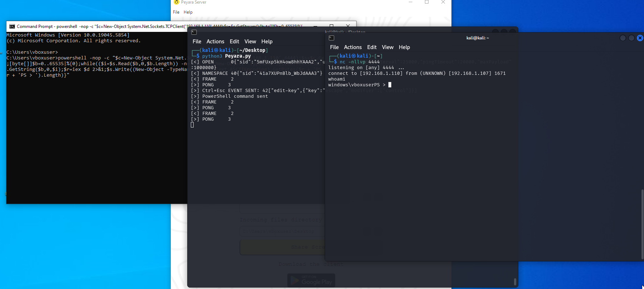Click the 'PowerShell command sent' log line

tap(229, 96)
